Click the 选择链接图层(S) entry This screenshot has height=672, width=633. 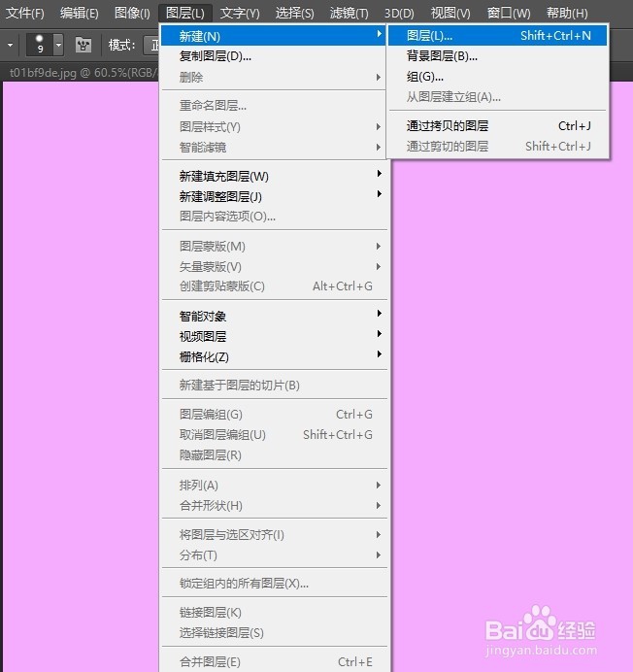[275, 633]
